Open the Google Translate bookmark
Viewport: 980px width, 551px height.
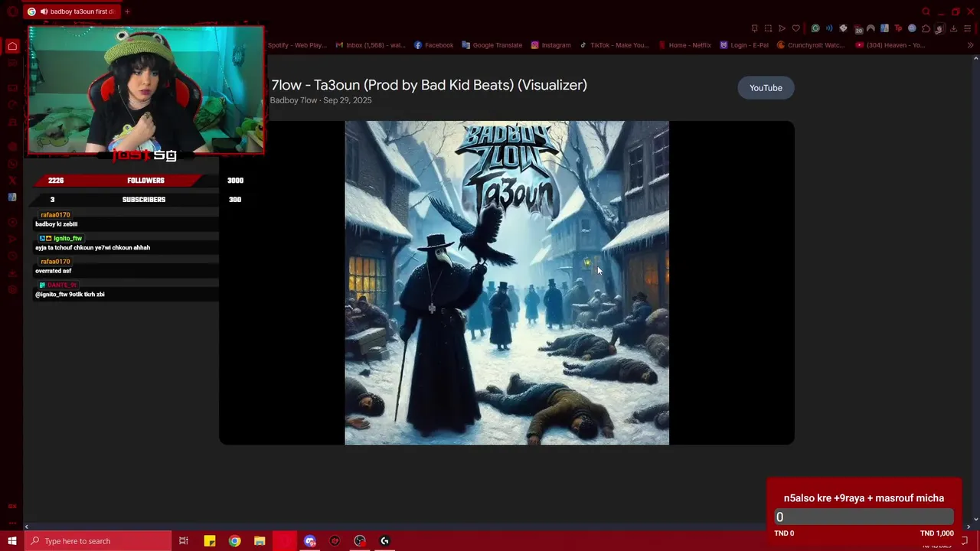(x=492, y=45)
